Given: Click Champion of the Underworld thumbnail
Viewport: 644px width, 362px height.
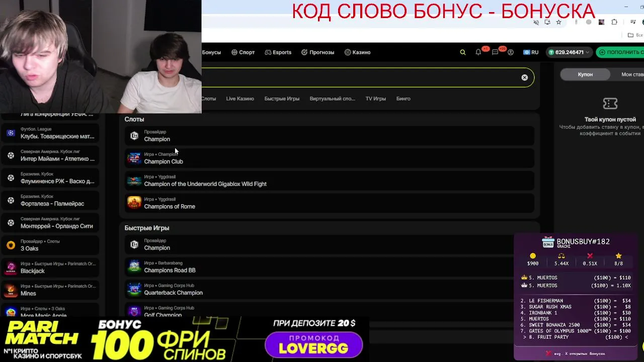Looking at the screenshot, I should point(134,180).
